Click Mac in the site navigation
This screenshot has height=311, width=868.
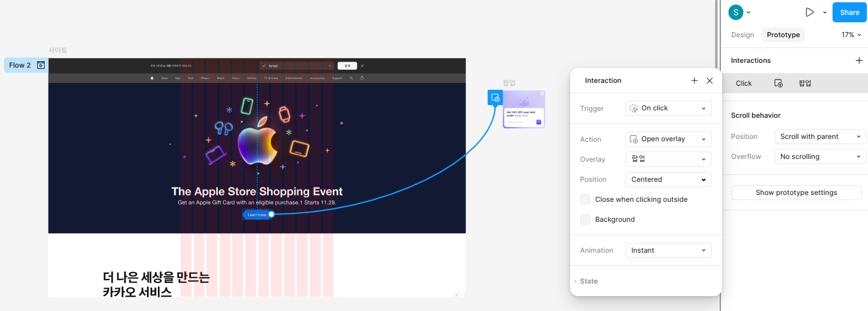178,78
